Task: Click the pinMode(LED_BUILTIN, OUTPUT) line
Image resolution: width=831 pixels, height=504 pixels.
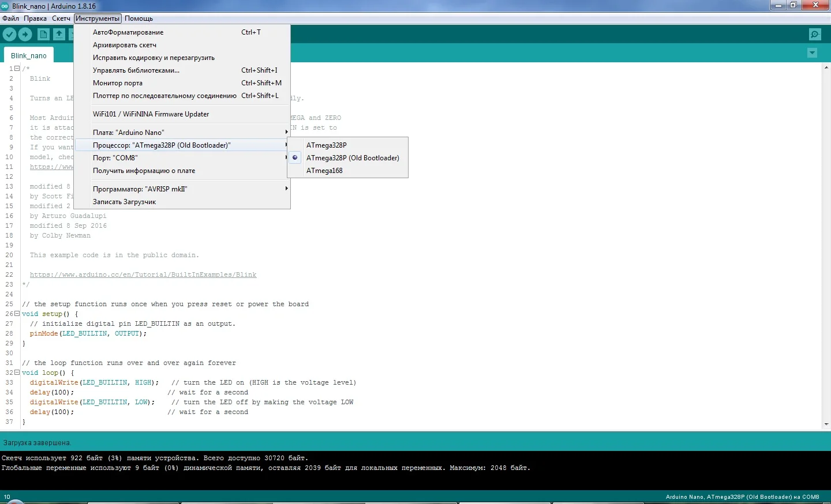Action: [88, 334]
